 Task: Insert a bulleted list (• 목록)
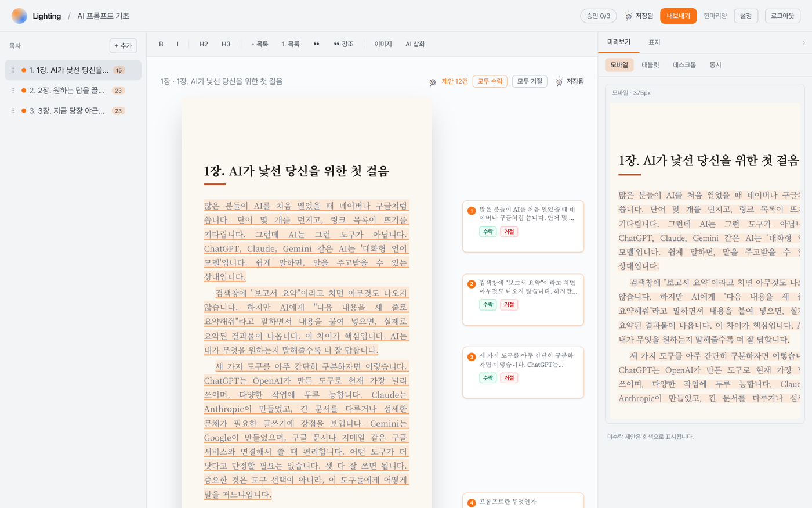click(260, 44)
